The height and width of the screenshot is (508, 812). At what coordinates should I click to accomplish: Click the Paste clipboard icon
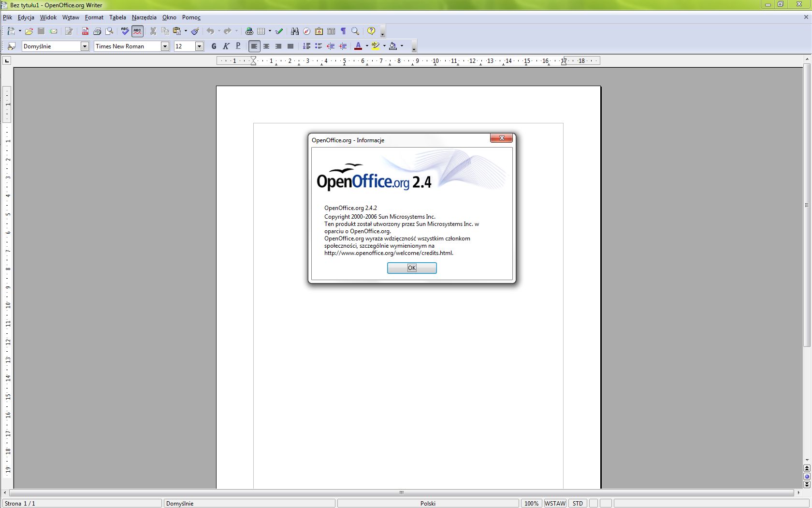177,31
